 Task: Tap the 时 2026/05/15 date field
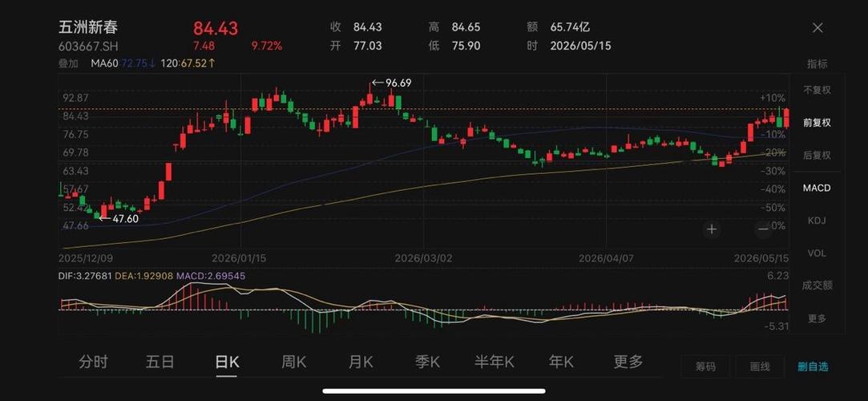(569, 46)
